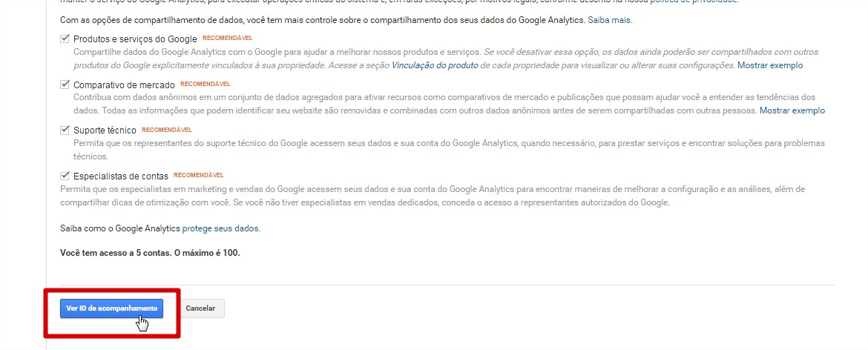Uncheck the Comparativo de mercado checkbox
Viewport: 868px width, 350px height.
pos(65,85)
